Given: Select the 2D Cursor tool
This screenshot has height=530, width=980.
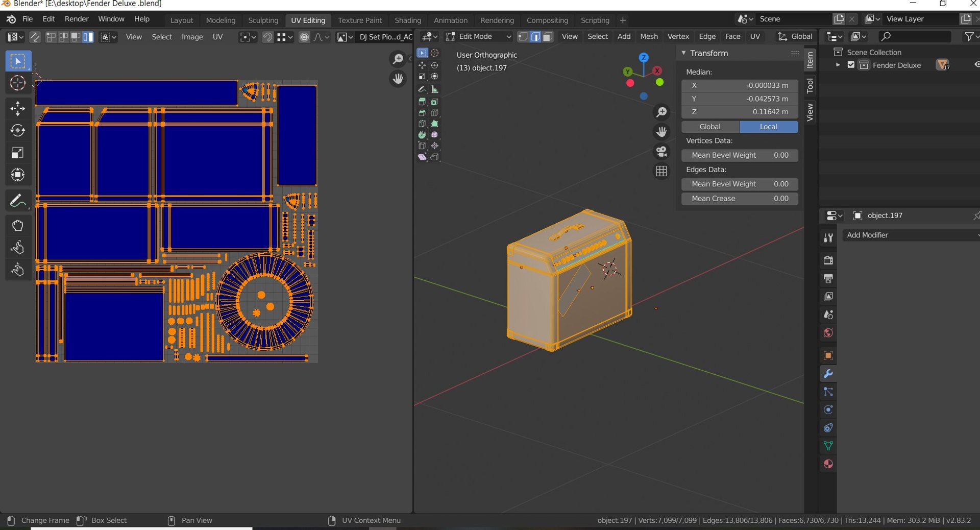Looking at the screenshot, I should [x=17, y=83].
